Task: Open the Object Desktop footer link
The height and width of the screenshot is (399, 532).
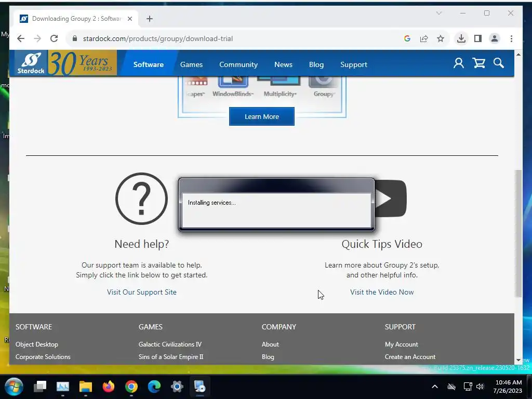Action: 37,344
